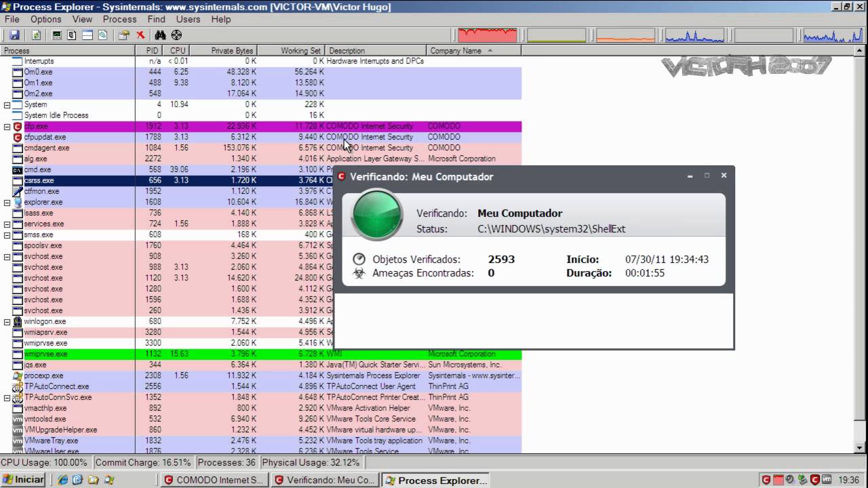The image size is (868, 488).
Task: Click the TPAutoConnSvc.exe printer icon
Action: [18, 397]
